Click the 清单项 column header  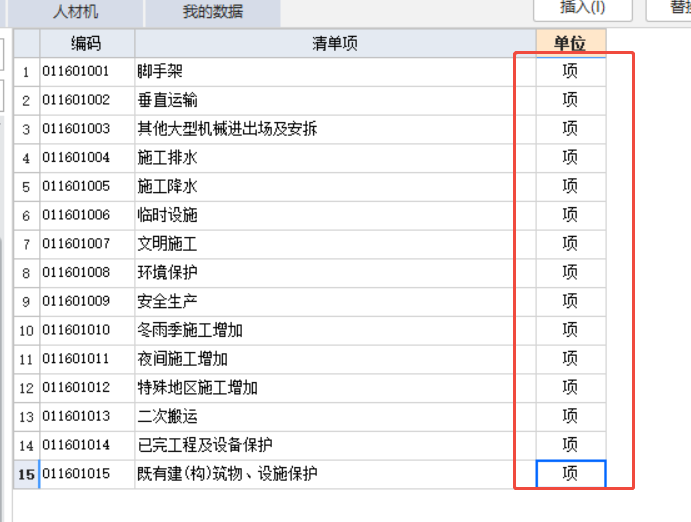coord(335,43)
